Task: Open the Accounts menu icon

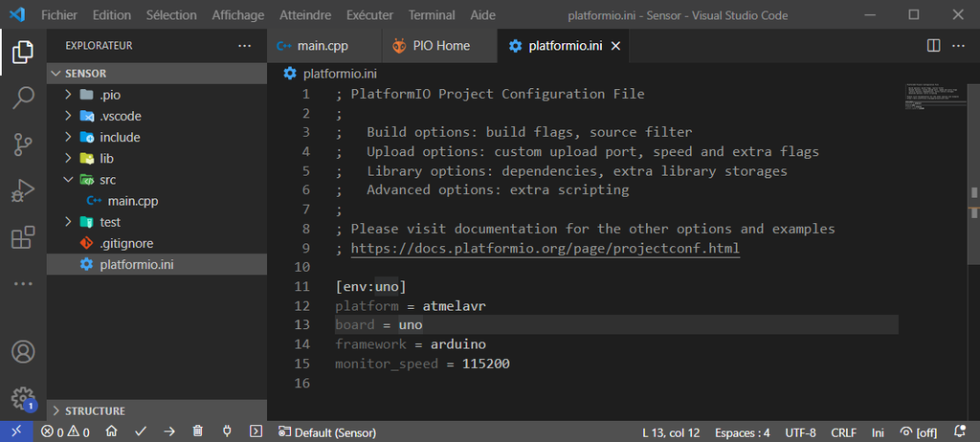Action: click(x=23, y=352)
